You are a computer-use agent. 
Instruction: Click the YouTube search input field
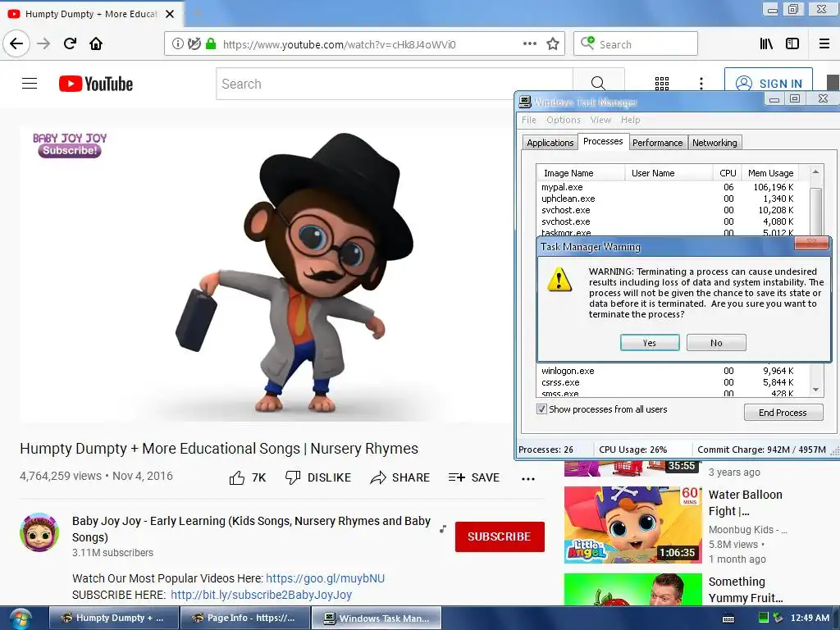395,84
